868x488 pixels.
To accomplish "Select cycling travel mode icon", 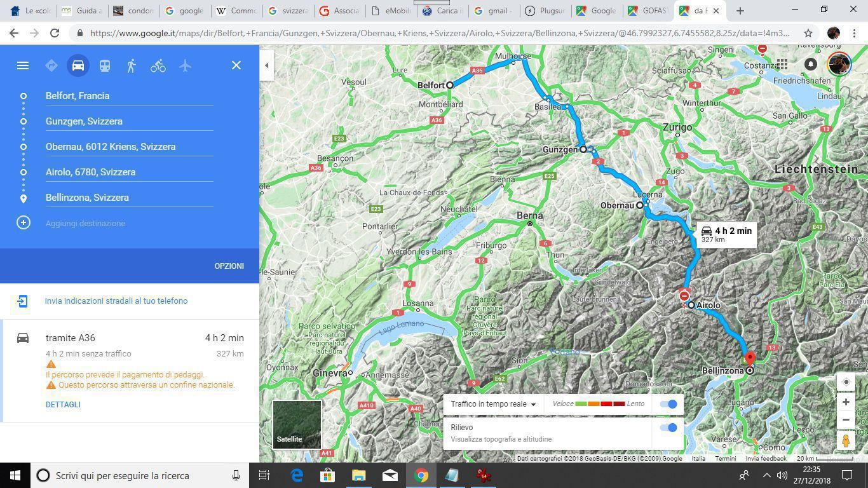I will point(158,65).
